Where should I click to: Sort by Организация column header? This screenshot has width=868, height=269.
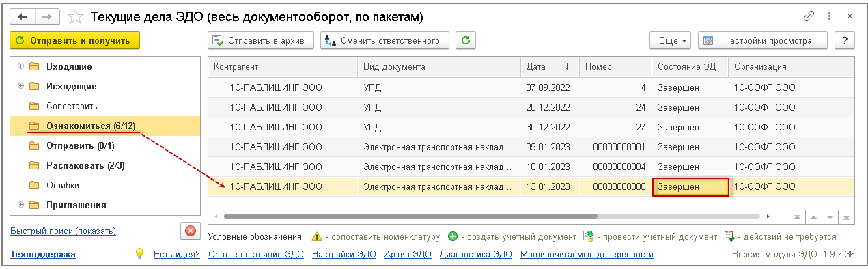(x=792, y=66)
